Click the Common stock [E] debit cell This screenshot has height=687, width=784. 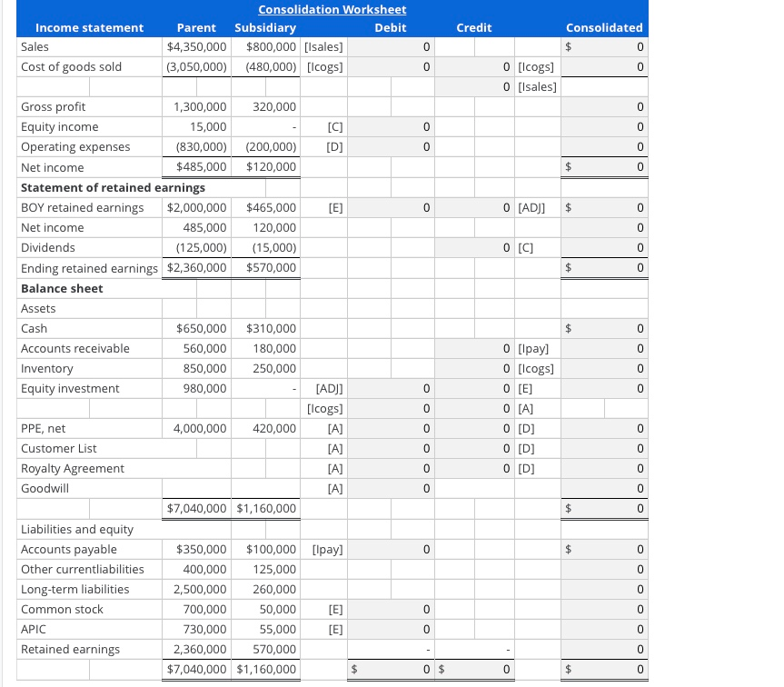coord(391,609)
